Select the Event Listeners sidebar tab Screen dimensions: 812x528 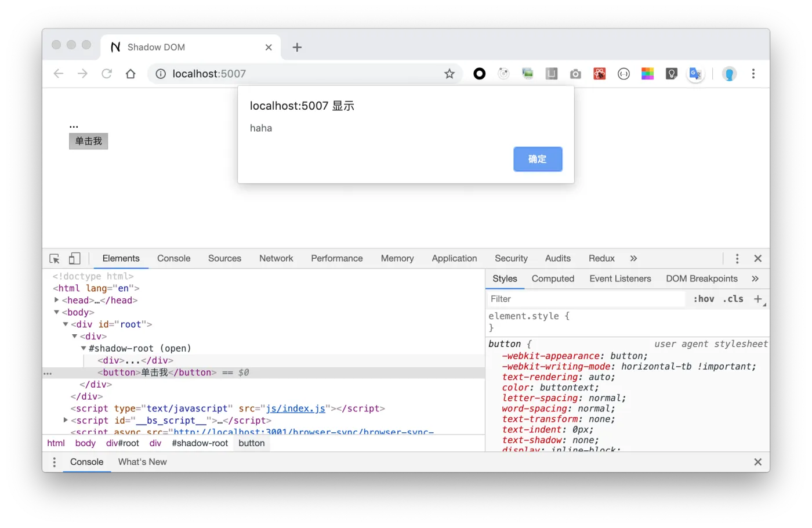coord(620,279)
